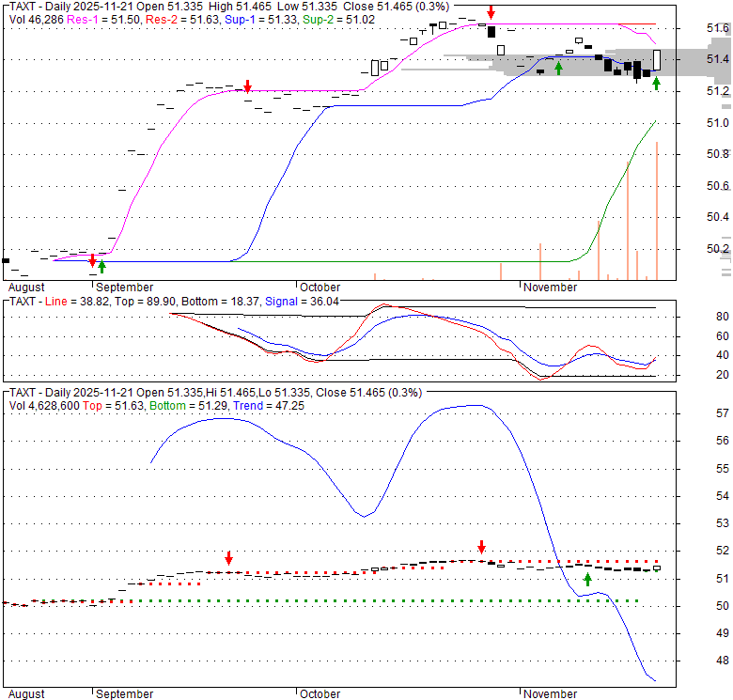The width and height of the screenshot is (733, 700).
Task: Click the green buy arrow under the last candle
Action: click(657, 85)
